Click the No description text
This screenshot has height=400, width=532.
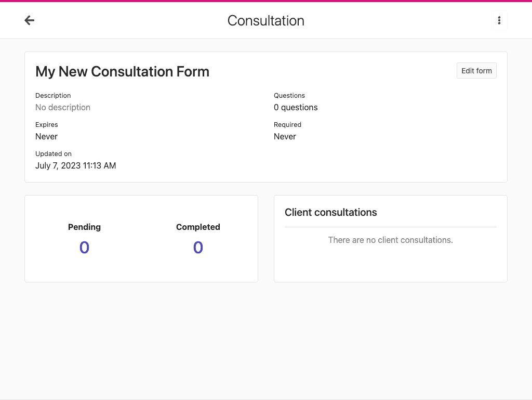pyautogui.click(x=63, y=108)
